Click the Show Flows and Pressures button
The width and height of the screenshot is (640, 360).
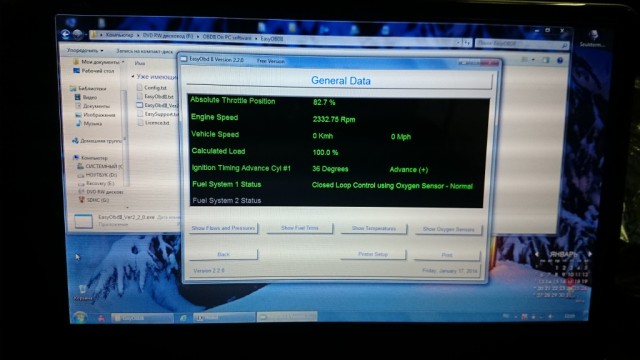(223, 228)
